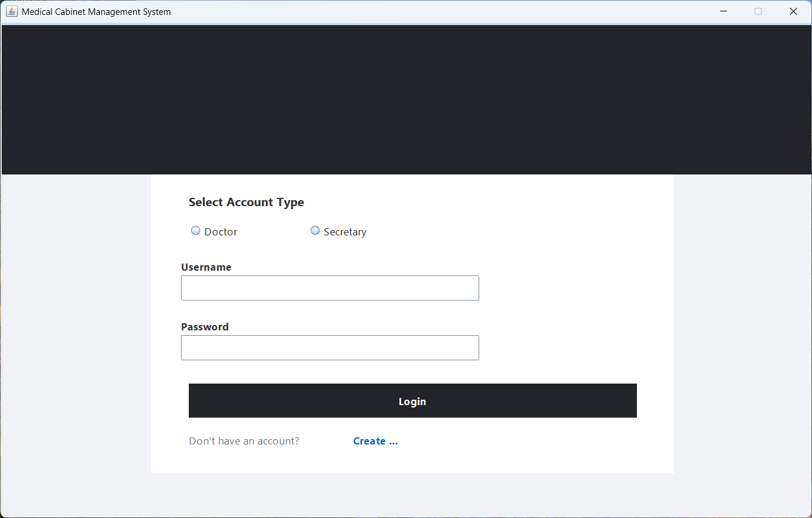Click empty white area right of Username field
812x518 pixels.
(574, 288)
